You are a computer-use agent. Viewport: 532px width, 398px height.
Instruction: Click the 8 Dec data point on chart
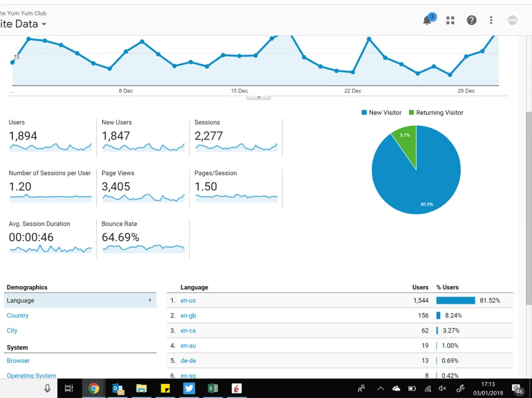[126, 51]
